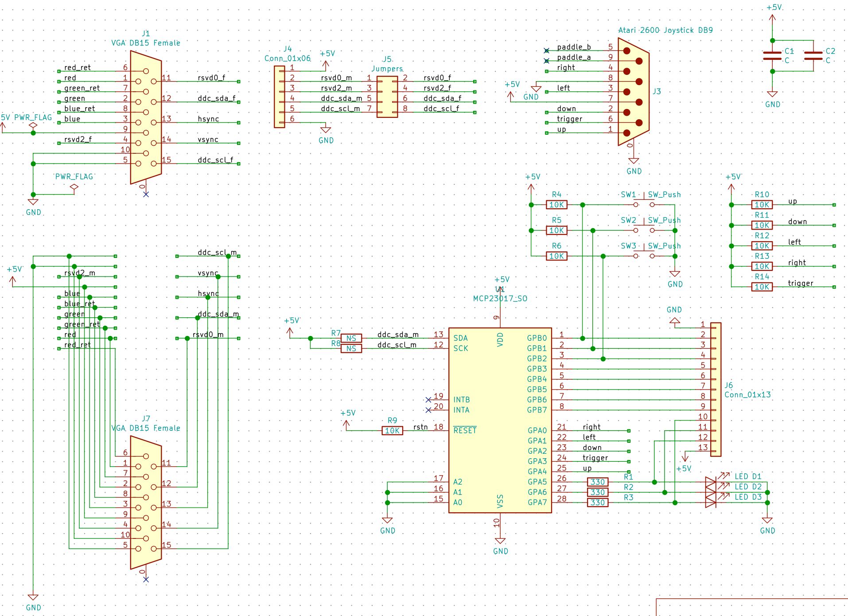Click the "Conn_01x06" value label
The image size is (848, 616).
pos(288,58)
